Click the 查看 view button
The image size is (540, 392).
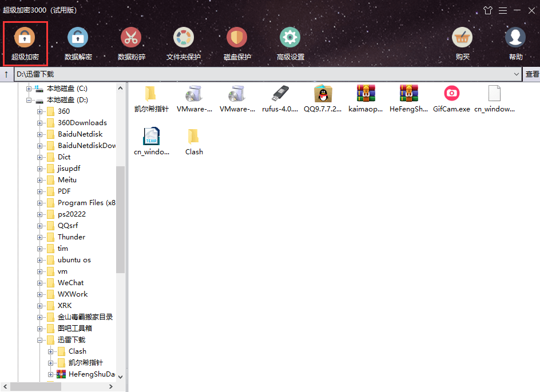point(532,74)
